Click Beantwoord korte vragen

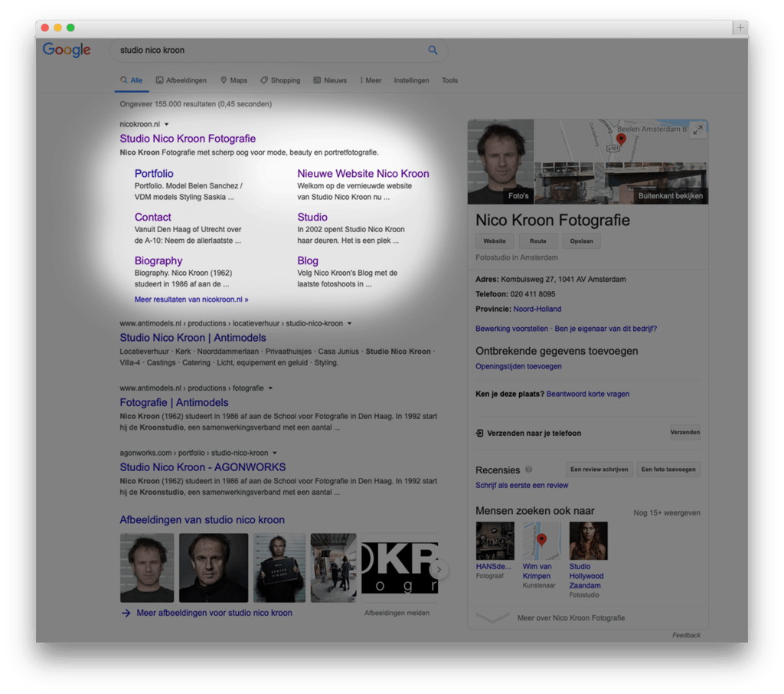coord(587,394)
